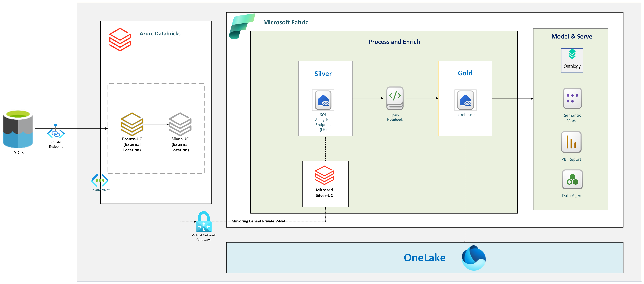Viewport: 644px width, 284px height.
Task: Click the 'Microsoft Fabric' title text
Action: click(x=285, y=22)
